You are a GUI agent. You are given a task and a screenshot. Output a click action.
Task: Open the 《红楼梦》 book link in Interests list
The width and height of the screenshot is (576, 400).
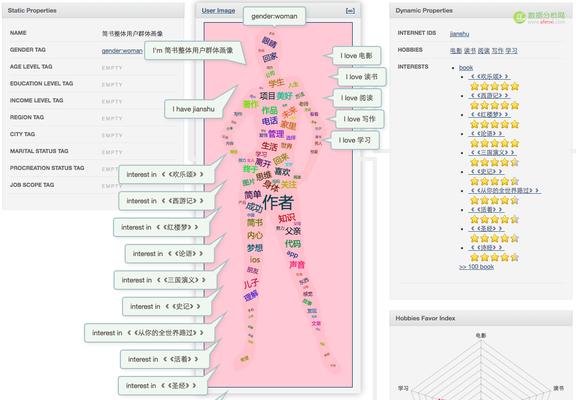[490, 115]
